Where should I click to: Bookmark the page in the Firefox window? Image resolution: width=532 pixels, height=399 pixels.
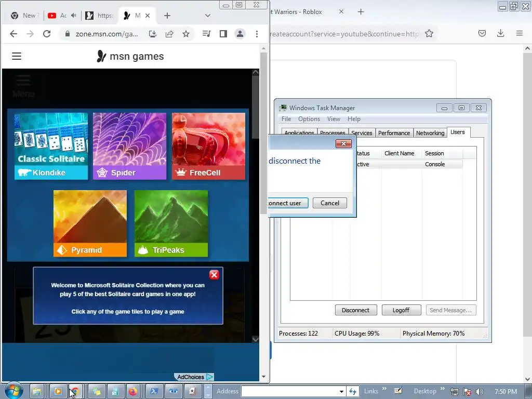point(429,34)
